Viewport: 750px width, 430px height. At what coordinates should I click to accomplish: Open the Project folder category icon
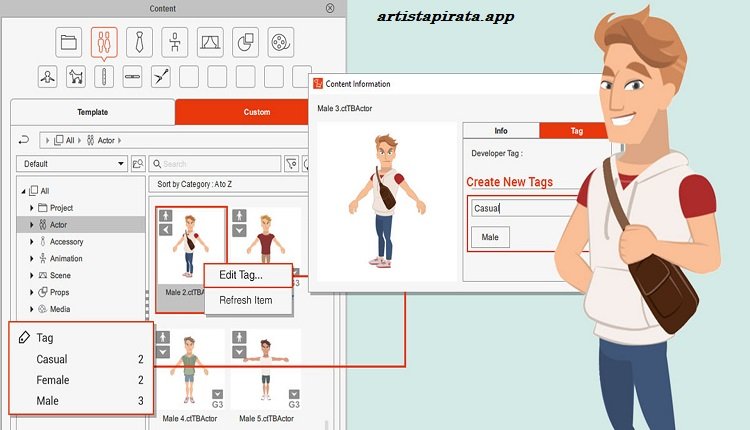pos(68,42)
